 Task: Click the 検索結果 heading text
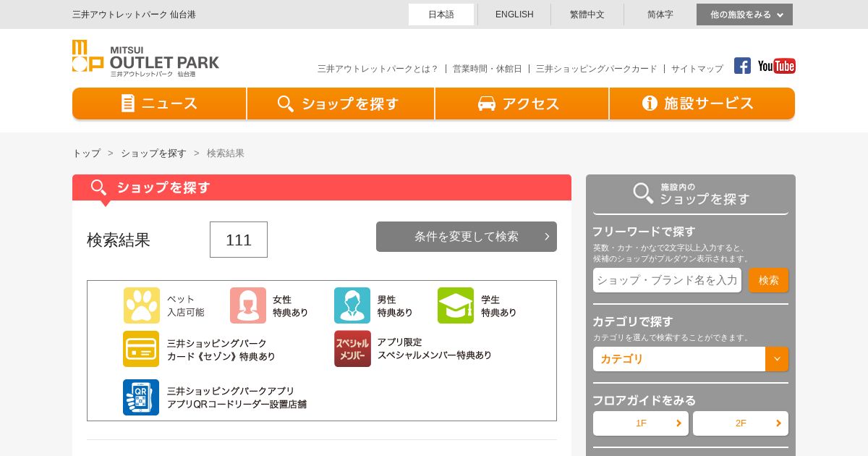point(119,240)
